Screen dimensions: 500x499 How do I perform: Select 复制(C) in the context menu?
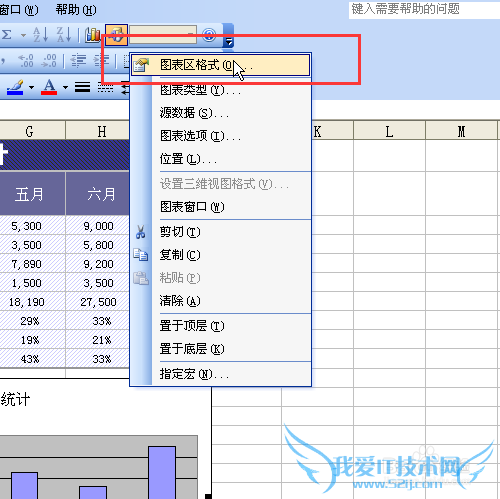220,255
